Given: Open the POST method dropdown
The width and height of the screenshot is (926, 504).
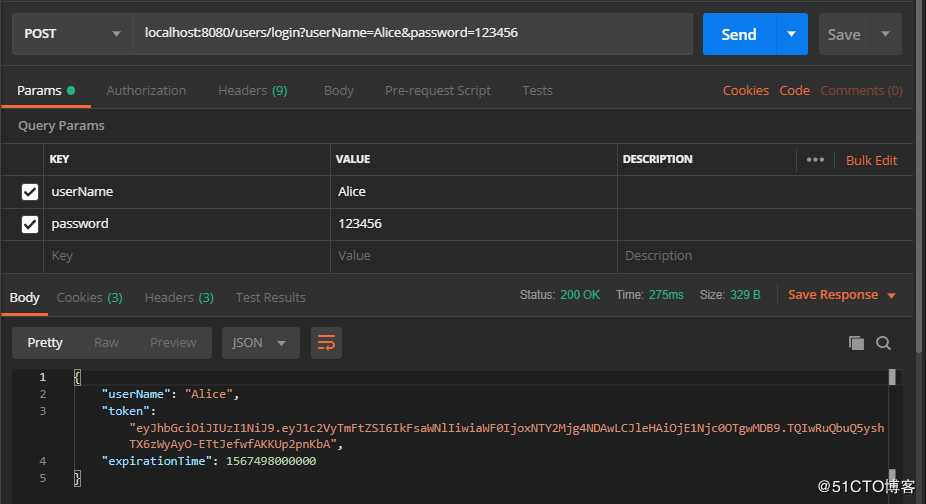Looking at the screenshot, I should pos(72,34).
